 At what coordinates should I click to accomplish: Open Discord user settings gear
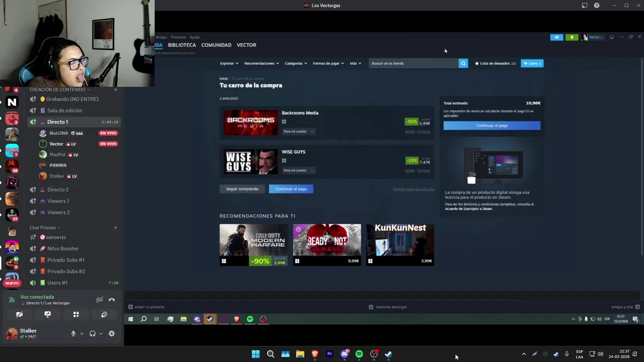tap(112, 333)
